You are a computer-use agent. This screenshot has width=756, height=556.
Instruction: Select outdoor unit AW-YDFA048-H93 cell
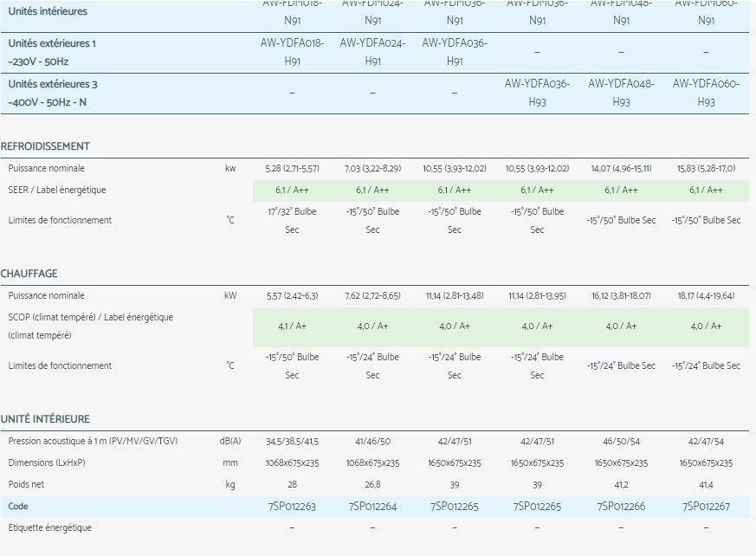click(x=621, y=93)
